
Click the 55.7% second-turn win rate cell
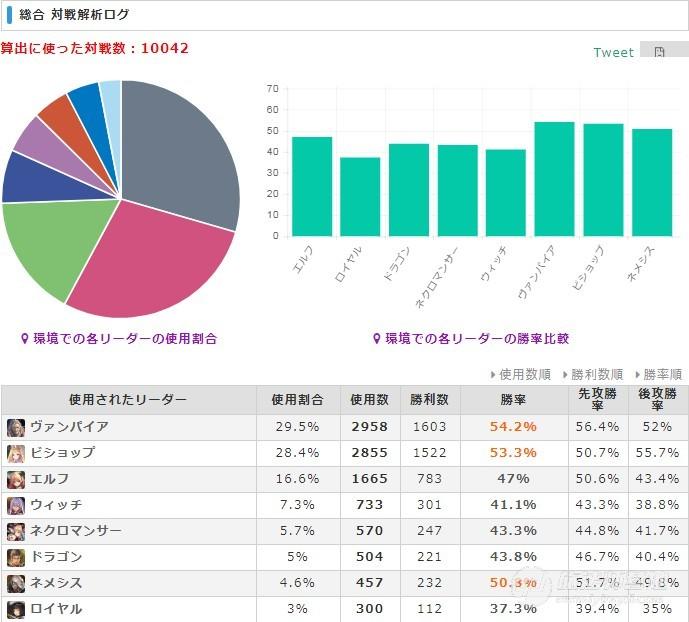coord(658,452)
